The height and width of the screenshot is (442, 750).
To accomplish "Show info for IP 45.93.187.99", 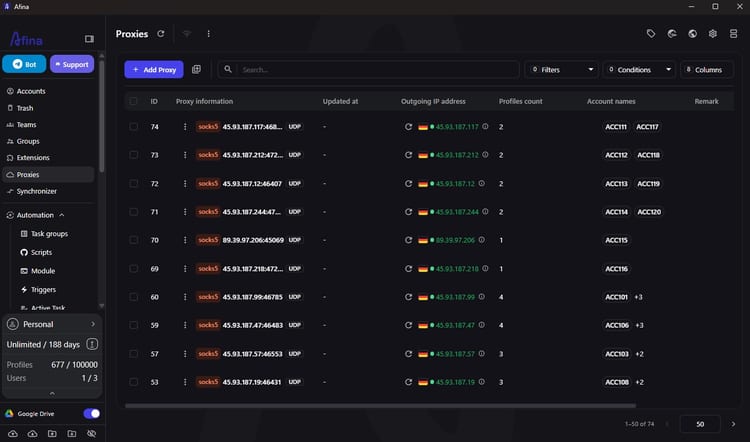I will click(x=482, y=297).
